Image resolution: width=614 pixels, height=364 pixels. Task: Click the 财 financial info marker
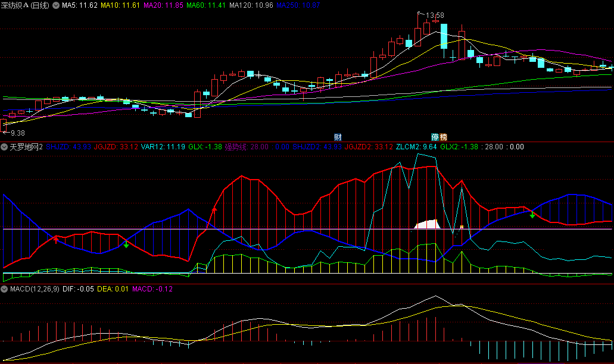[x=338, y=137]
